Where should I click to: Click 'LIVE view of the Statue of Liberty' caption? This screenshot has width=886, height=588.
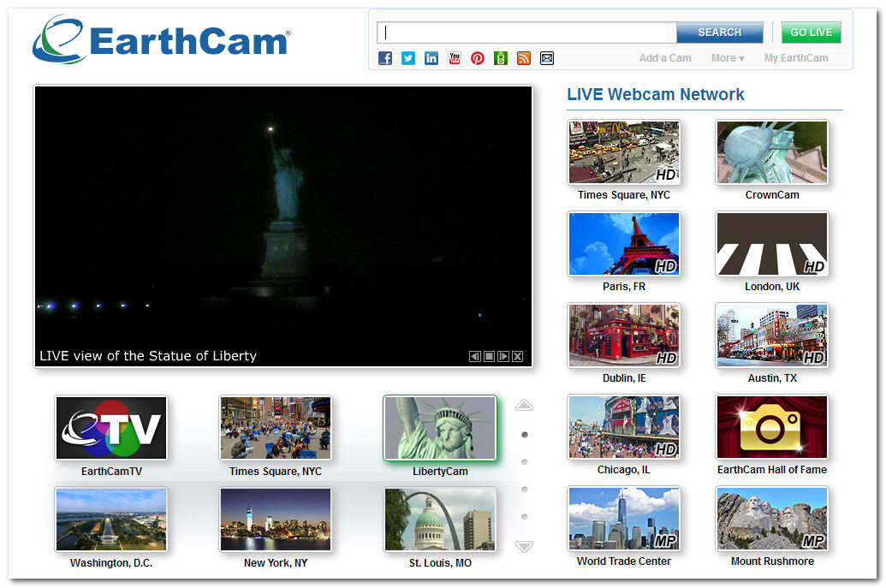[x=148, y=356]
